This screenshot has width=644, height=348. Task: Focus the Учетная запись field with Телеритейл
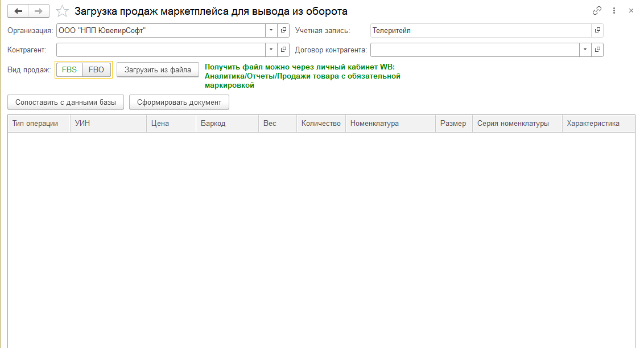click(481, 30)
